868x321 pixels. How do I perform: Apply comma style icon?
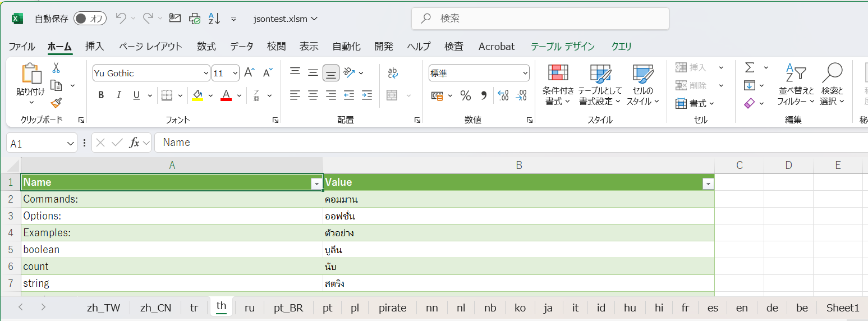click(x=484, y=95)
